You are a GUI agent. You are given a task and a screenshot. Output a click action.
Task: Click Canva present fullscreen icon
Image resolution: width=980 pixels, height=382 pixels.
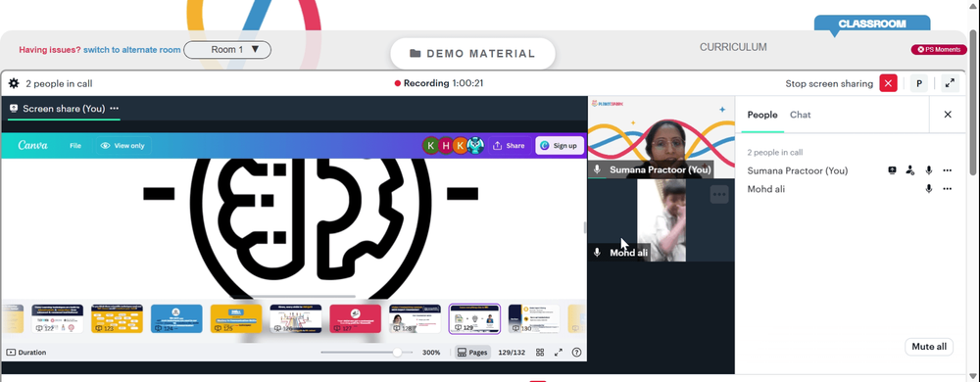(x=559, y=353)
